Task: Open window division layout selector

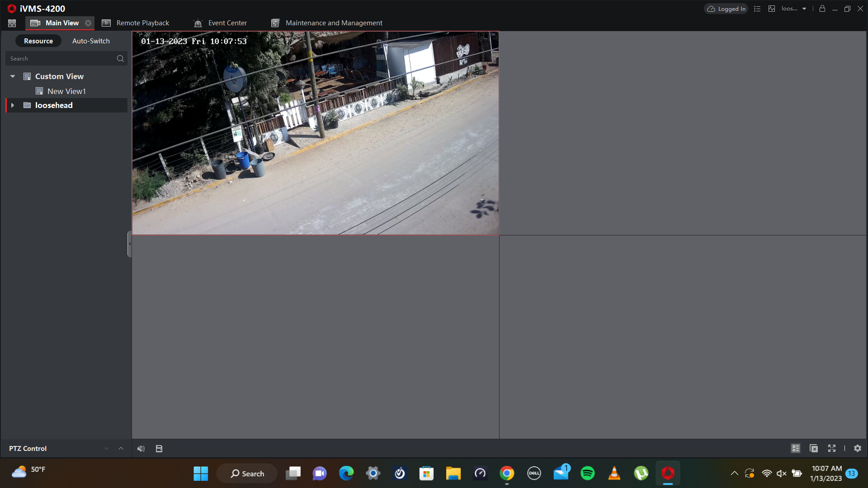Action: [x=796, y=448]
